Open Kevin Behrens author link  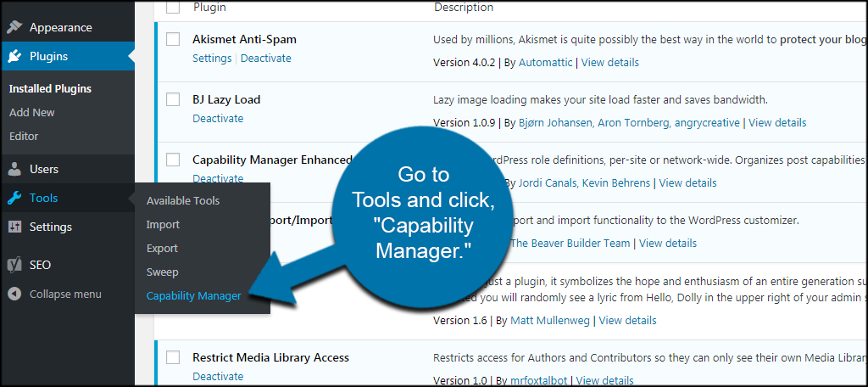(x=615, y=182)
